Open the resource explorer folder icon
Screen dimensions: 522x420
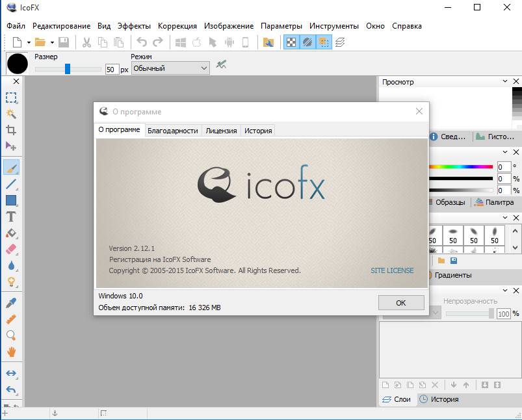(x=268, y=42)
